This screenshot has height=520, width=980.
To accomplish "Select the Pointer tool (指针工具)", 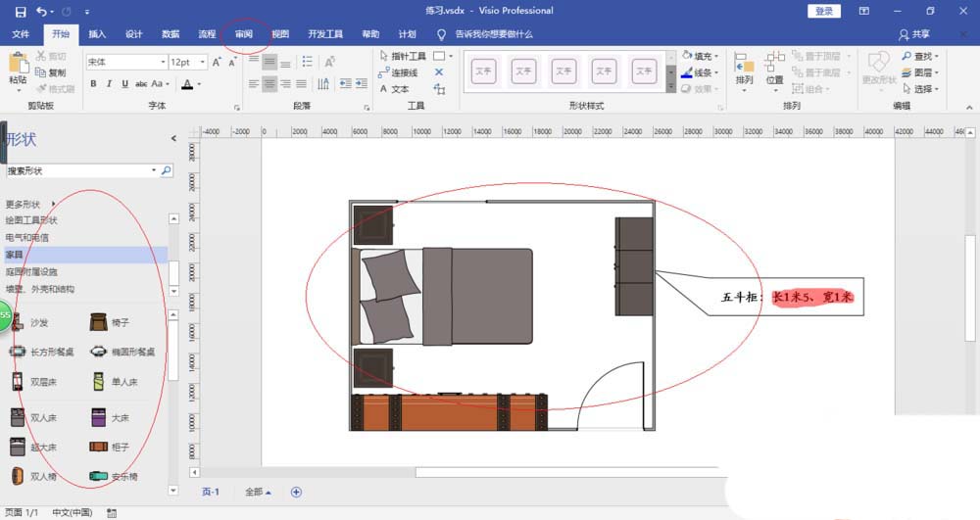I will click(403, 56).
